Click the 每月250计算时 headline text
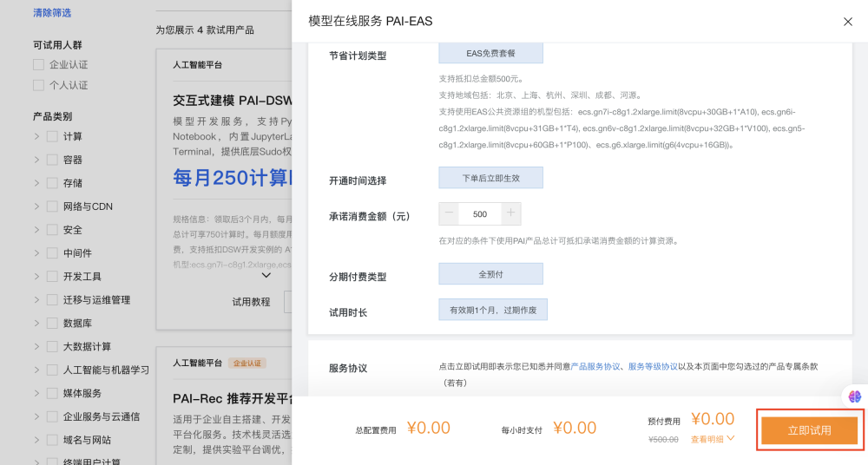Screen dimensions: 868x465 click(233, 178)
